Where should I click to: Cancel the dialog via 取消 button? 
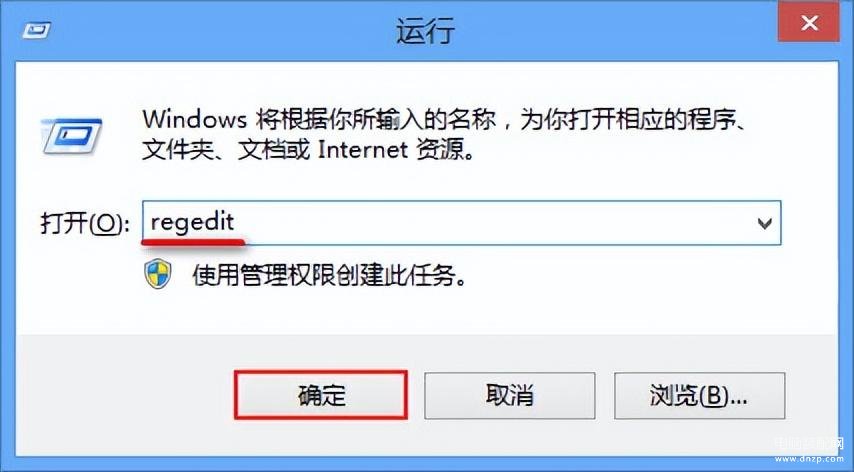[509, 395]
